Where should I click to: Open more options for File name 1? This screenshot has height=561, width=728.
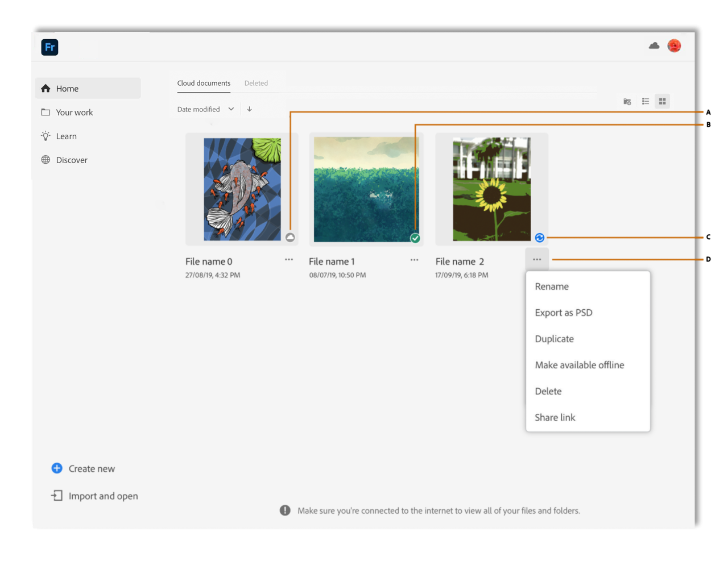click(414, 260)
